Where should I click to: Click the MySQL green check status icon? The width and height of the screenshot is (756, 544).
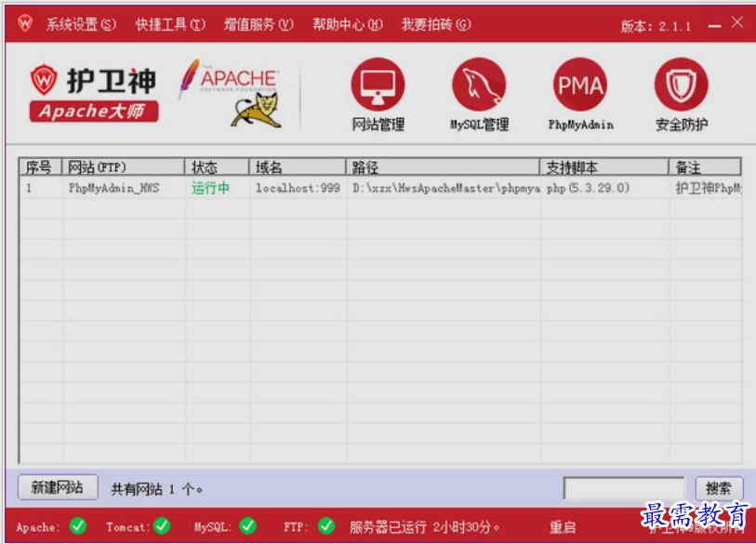(x=248, y=525)
